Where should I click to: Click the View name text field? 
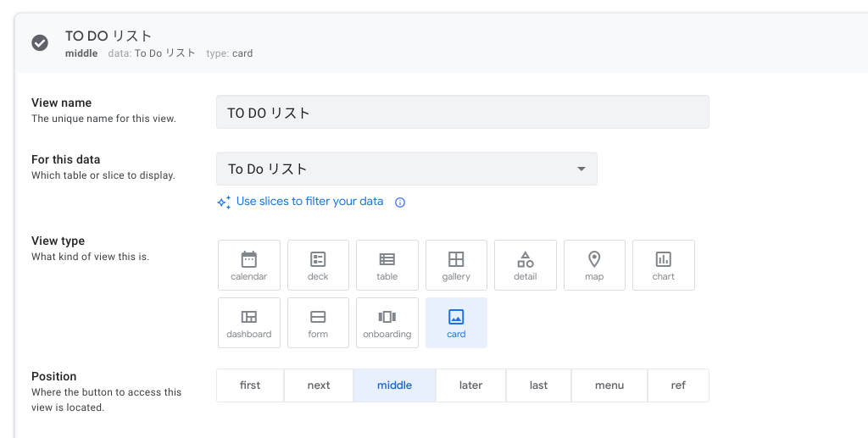coord(462,113)
